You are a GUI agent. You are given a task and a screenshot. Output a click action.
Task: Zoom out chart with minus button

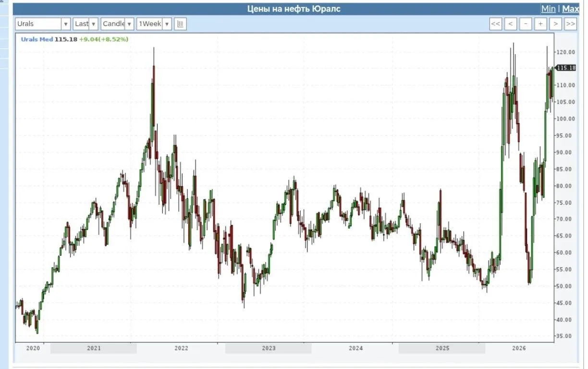tap(526, 24)
